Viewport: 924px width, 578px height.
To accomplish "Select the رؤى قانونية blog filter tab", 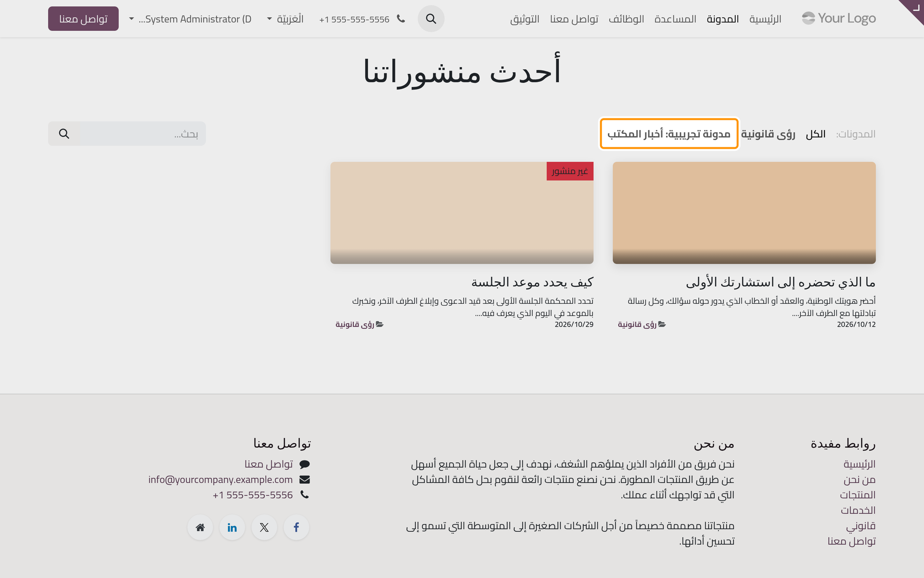I will [x=768, y=134].
